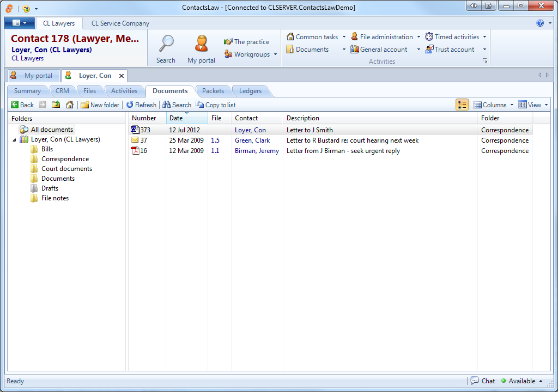Image resolution: width=558 pixels, height=392 pixels.
Task: Open the Chat speech bubble
Action: 483,381
